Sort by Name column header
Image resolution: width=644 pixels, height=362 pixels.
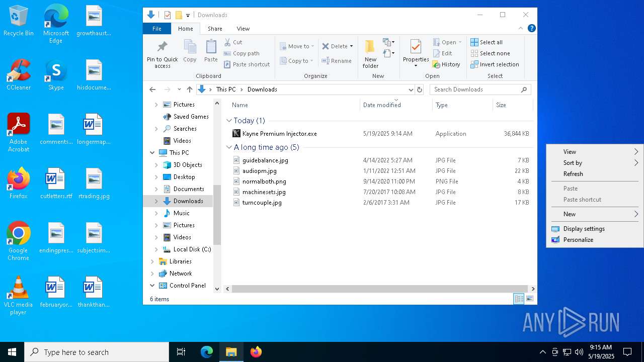294,105
